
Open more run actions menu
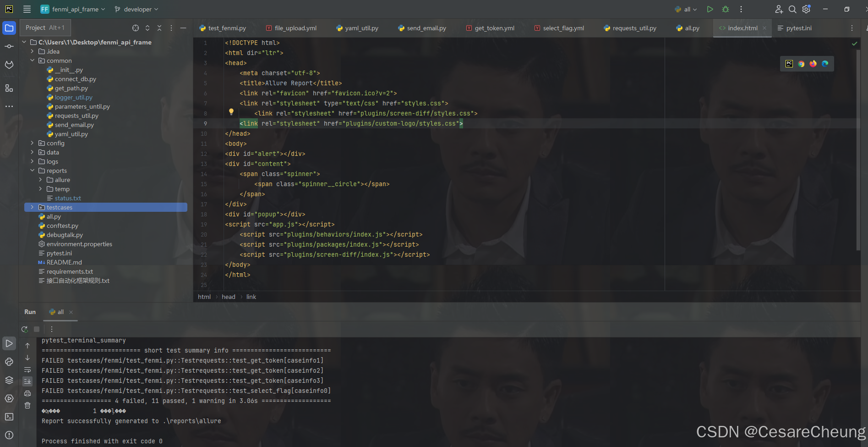(741, 9)
